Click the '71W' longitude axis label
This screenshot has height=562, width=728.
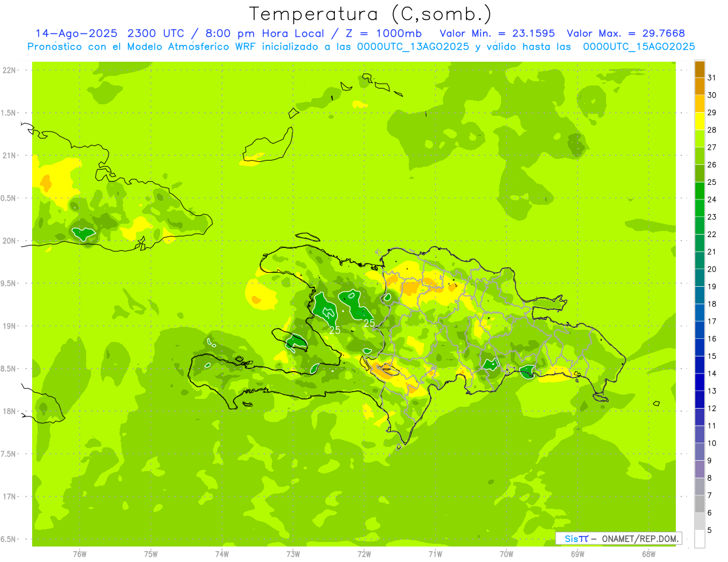(435, 554)
